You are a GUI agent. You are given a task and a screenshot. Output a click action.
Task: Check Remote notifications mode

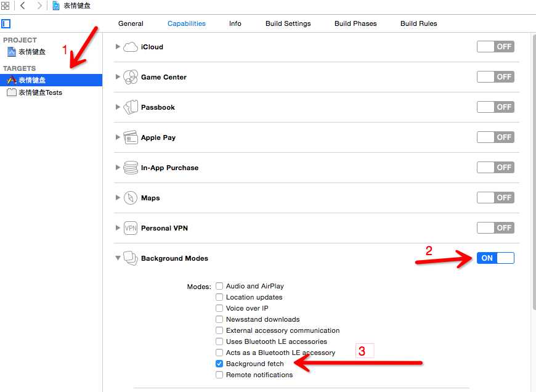click(x=219, y=375)
